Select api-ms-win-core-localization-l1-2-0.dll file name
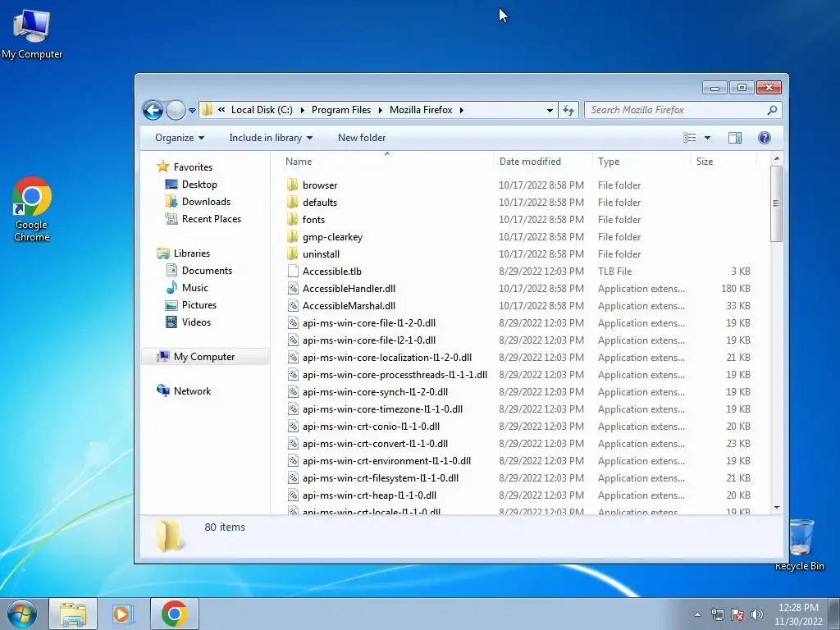The height and width of the screenshot is (630, 840). tap(387, 358)
